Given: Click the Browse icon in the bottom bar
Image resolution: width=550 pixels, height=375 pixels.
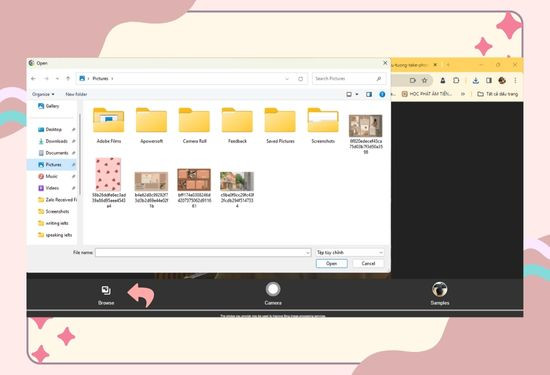Looking at the screenshot, I should coord(106,290).
